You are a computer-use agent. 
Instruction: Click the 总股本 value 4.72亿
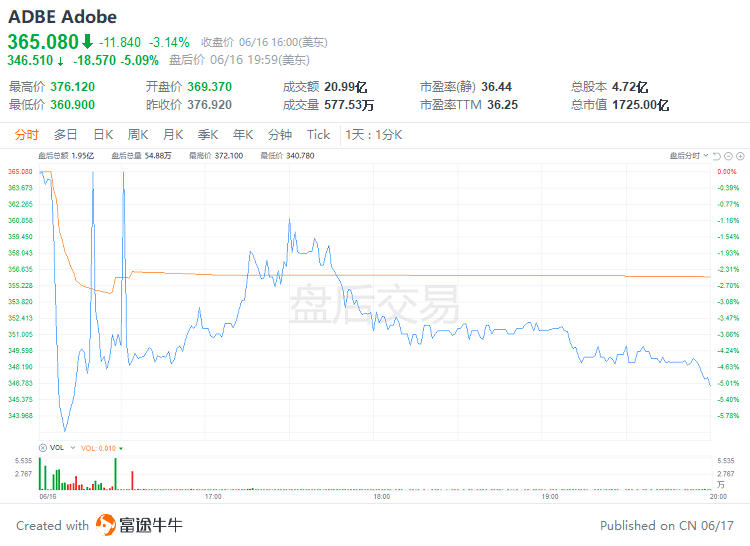[630, 87]
